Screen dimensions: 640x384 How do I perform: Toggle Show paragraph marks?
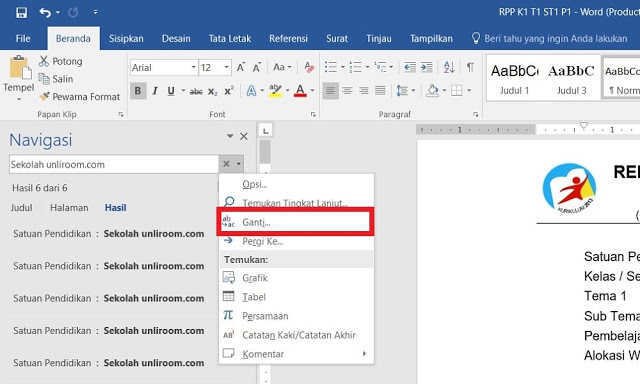coord(470,67)
